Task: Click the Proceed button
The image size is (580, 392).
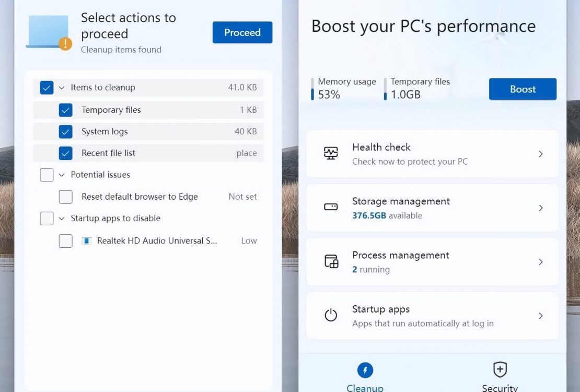Action: (x=242, y=32)
